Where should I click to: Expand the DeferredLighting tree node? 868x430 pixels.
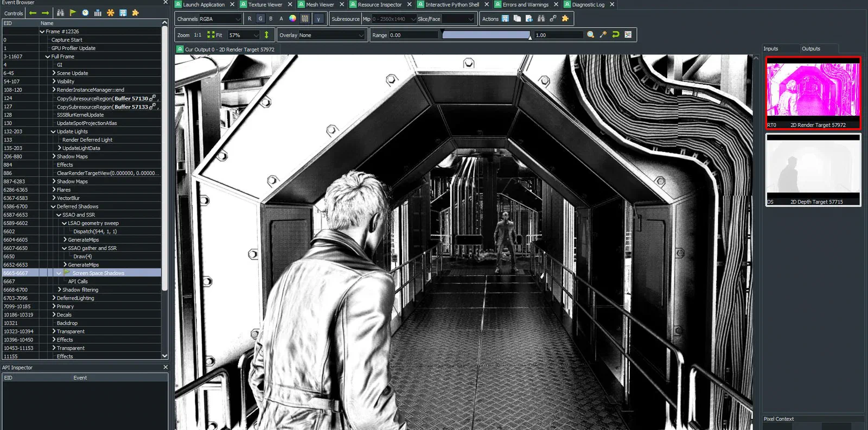pyautogui.click(x=54, y=298)
